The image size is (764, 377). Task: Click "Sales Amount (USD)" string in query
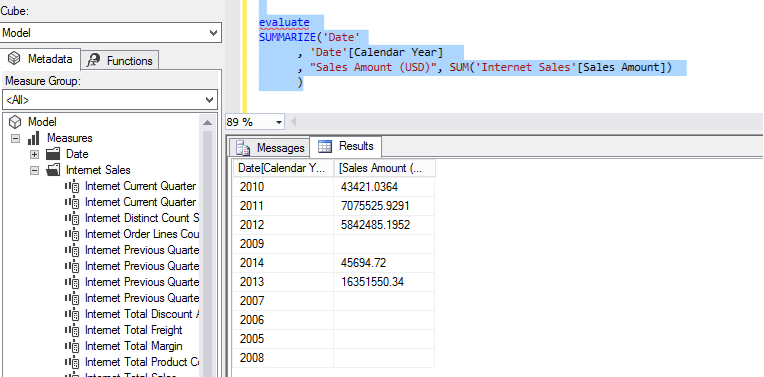373,68
